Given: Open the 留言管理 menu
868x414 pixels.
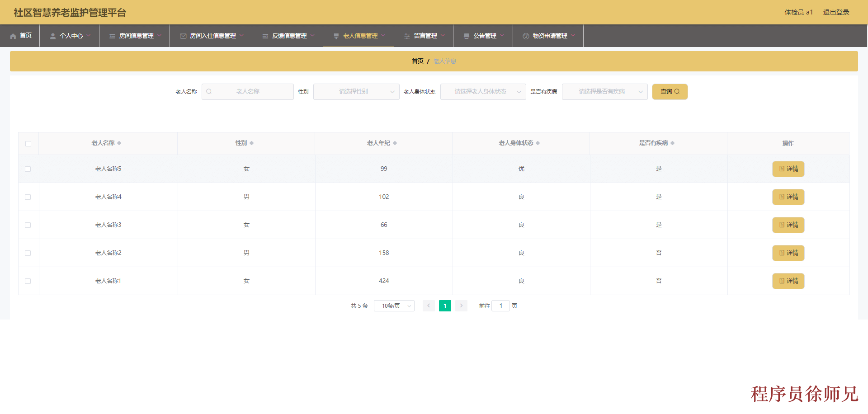Looking at the screenshot, I should 423,36.
